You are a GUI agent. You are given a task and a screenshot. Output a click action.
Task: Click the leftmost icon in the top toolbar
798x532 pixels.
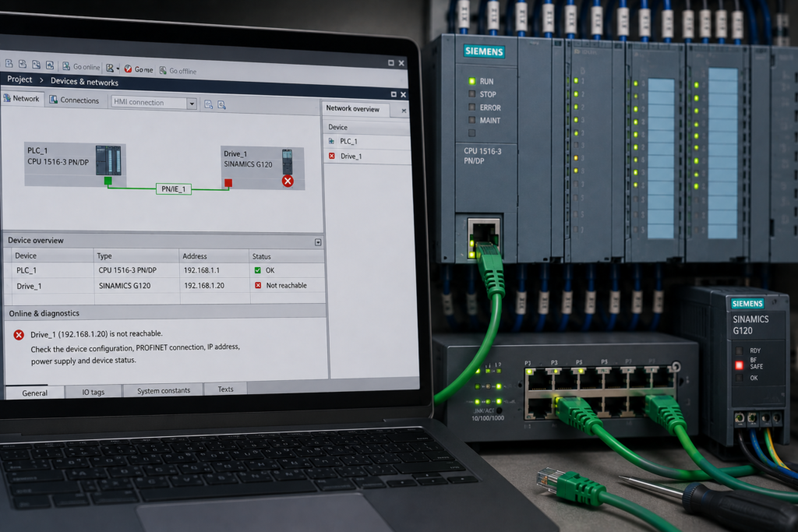click(9, 64)
